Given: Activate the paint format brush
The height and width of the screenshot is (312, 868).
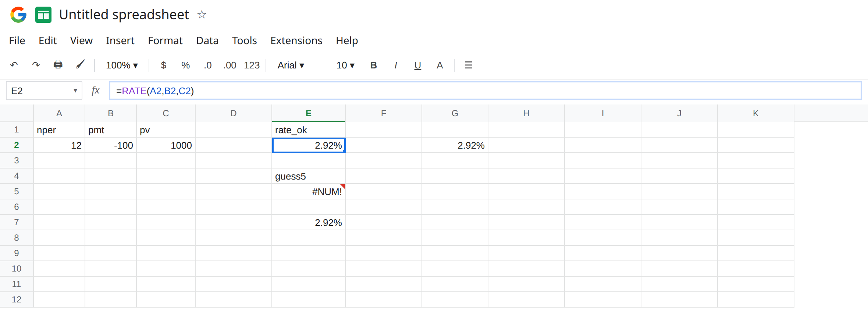Looking at the screenshot, I should pos(80,65).
